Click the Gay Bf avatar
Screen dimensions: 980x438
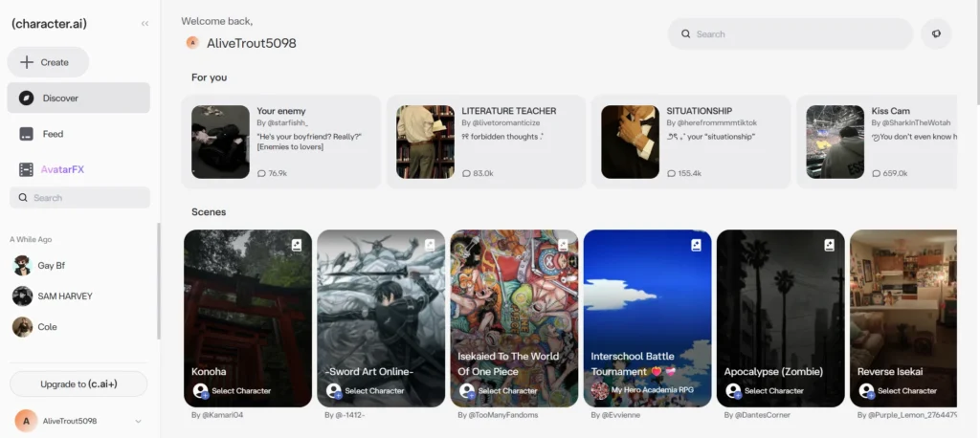(x=23, y=266)
